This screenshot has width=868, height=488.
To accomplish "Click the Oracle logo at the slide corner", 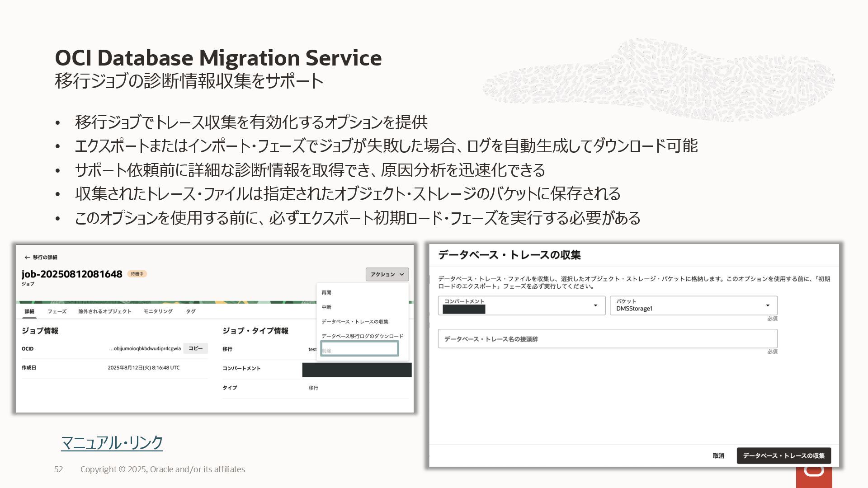I will click(x=814, y=477).
